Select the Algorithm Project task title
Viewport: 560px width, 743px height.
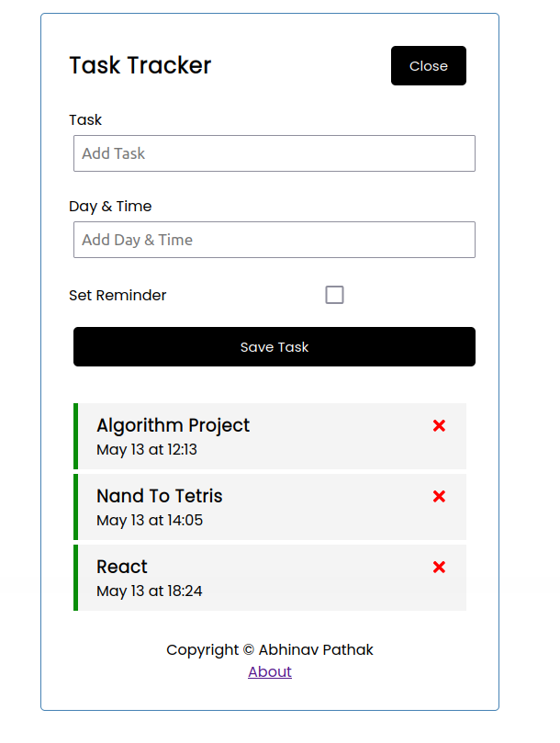tap(173, 425)
